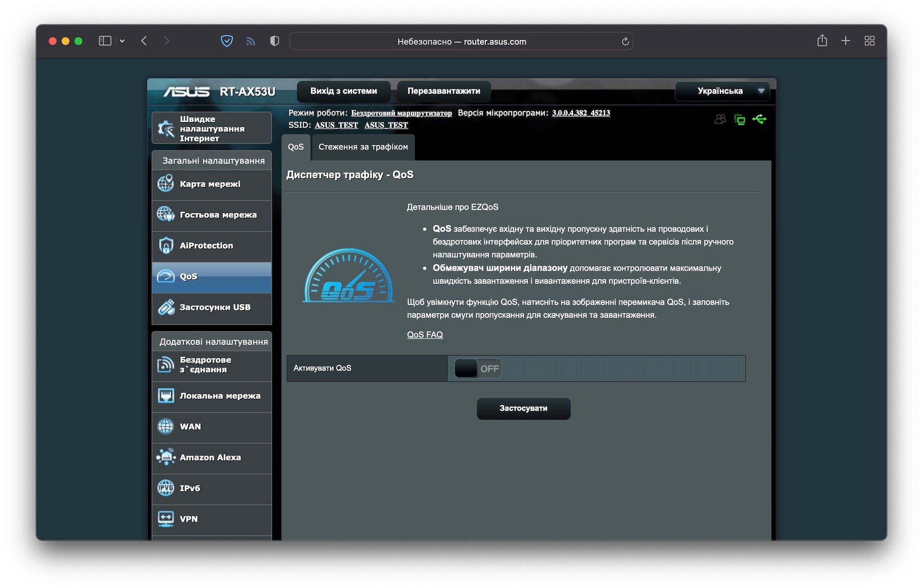Open LAN settings (Локальна мережа)
The height and width of the screenshot is (588, 923).
pyautogui.click(x=212, y=396)
